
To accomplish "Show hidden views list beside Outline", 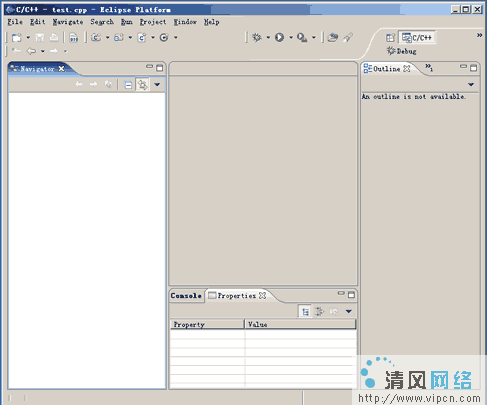I will click(x=429, y=68).
